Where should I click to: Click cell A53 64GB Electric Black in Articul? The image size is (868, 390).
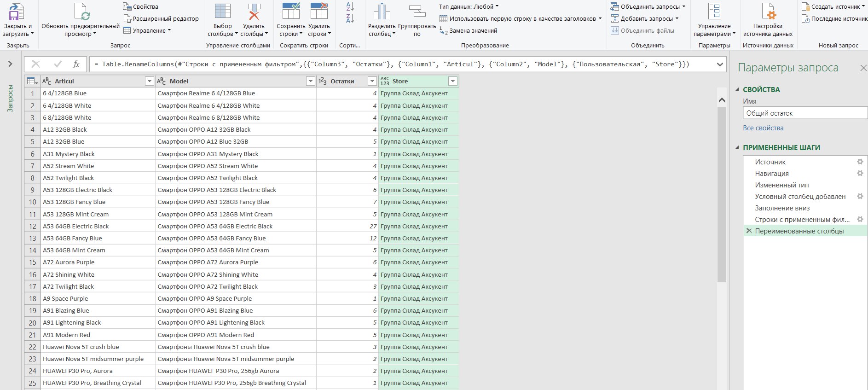98,226
